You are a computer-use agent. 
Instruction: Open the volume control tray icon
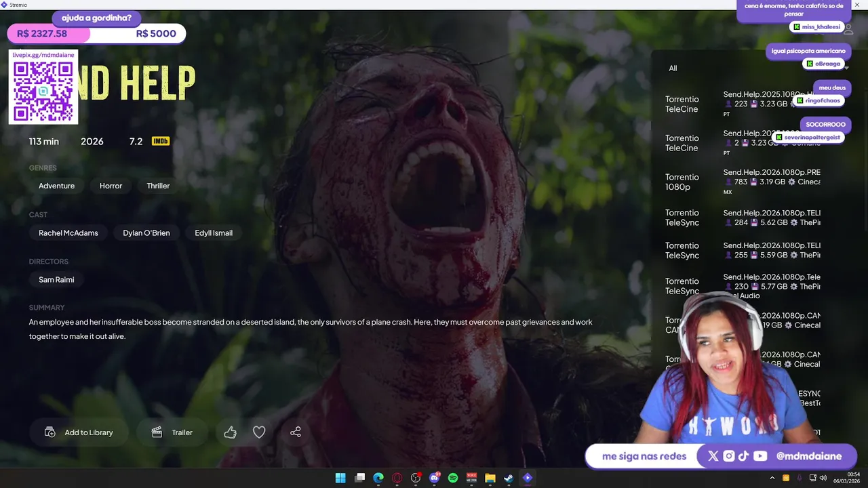pyautogui.click(x=823, y=478)
